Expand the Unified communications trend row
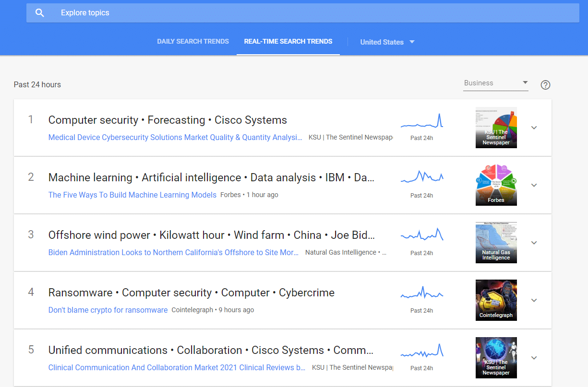This screenshot has width=588, height=387. point(534,358)
